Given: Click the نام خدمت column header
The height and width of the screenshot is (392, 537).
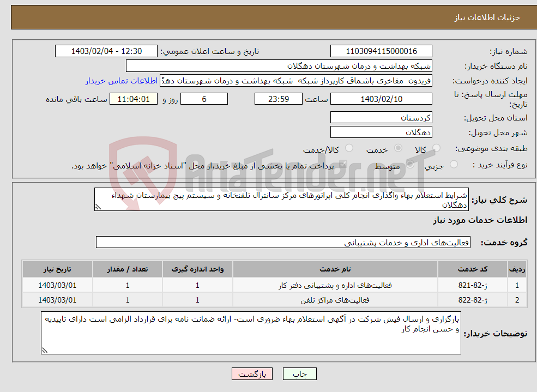Looking at the screenshot, I should (335, 269).
